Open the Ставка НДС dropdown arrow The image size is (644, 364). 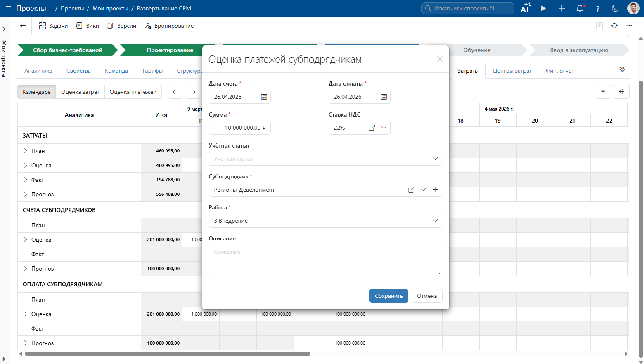click(x=384, y=128)
